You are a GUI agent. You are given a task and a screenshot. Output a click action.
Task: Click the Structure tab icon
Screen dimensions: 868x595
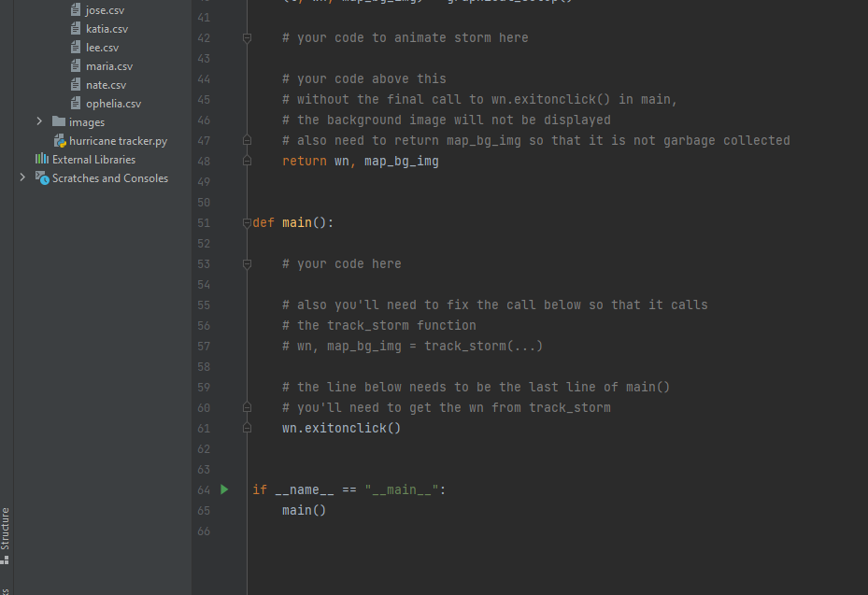click(5, 560)
